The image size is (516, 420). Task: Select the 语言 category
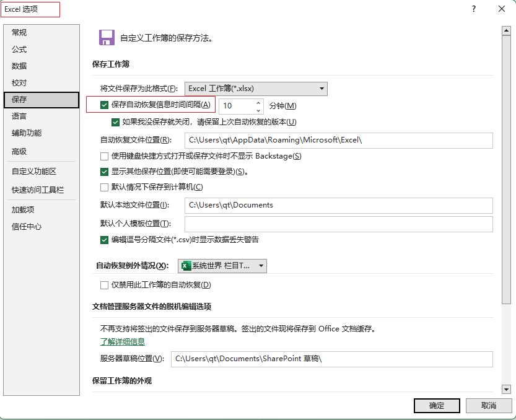pyautogui.click(x=42, y=116)
